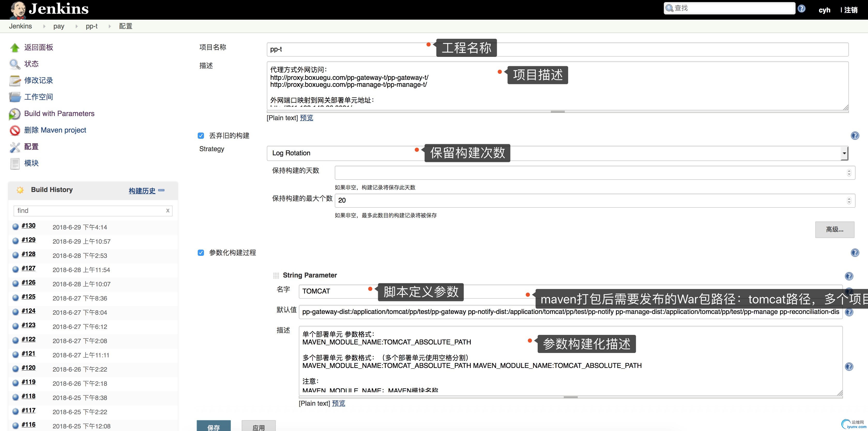Focus the default value text field
Viewport: 868px width, 431px height.
coord(571,312)
